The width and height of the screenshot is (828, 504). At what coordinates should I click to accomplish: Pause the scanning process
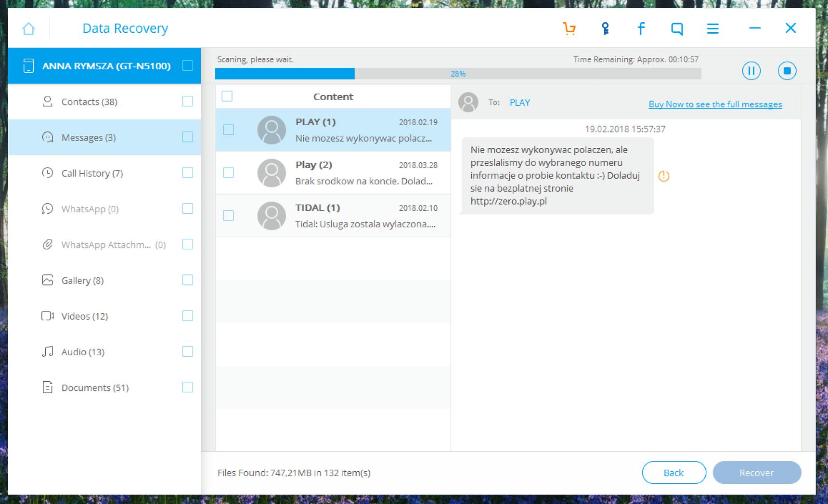(x=751, y=71)
